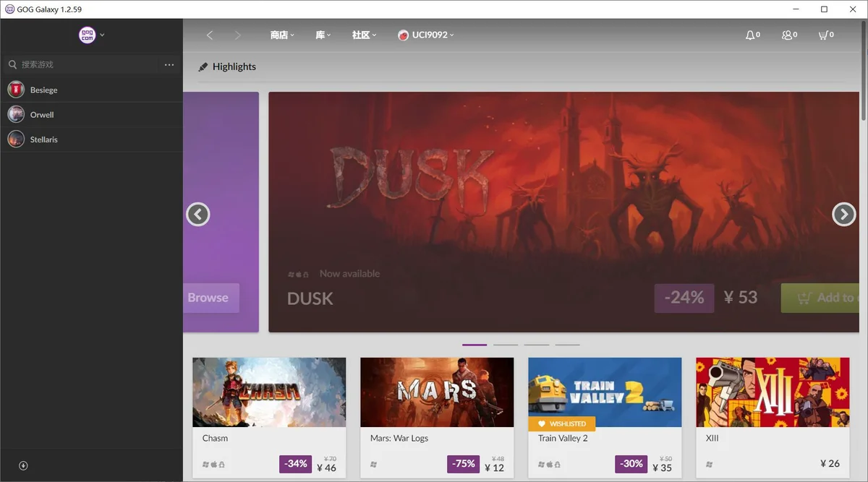The width and height of the screenshot is (868, 482).
Task: Click the ¥ 46 Chasm price
Action: click(327, 468)
